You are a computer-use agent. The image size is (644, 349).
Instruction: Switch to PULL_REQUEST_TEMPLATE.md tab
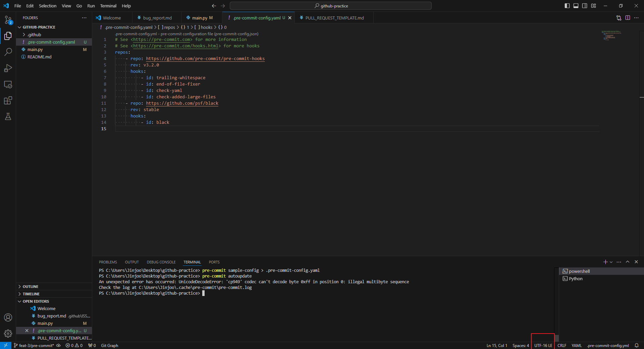coord(334,18)
